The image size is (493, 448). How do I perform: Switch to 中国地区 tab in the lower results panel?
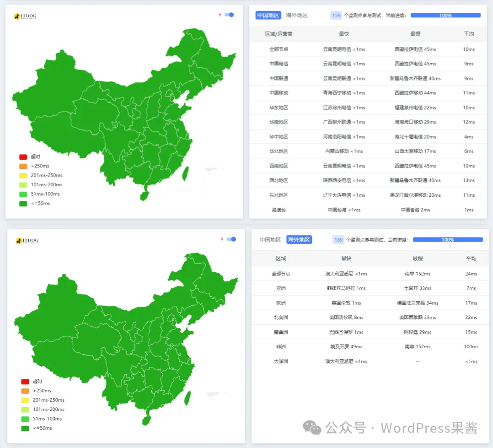[x=270, y=239]
